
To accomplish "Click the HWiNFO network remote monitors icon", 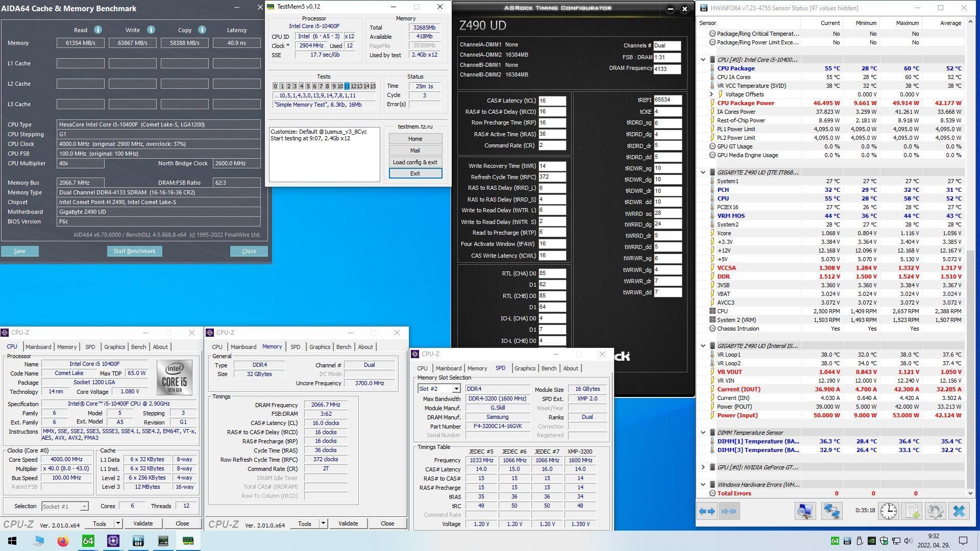I will [831, 511].
